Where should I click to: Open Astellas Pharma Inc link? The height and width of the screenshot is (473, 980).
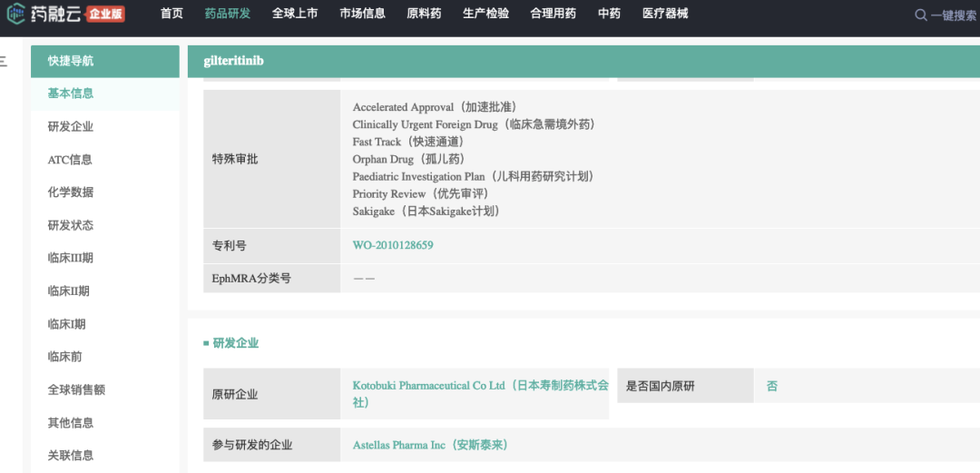click(430, 446)
